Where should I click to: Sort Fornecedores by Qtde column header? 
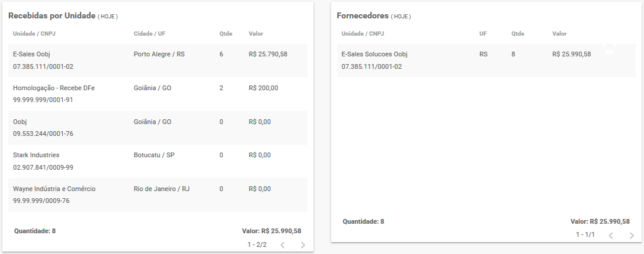tap(518, 34)
